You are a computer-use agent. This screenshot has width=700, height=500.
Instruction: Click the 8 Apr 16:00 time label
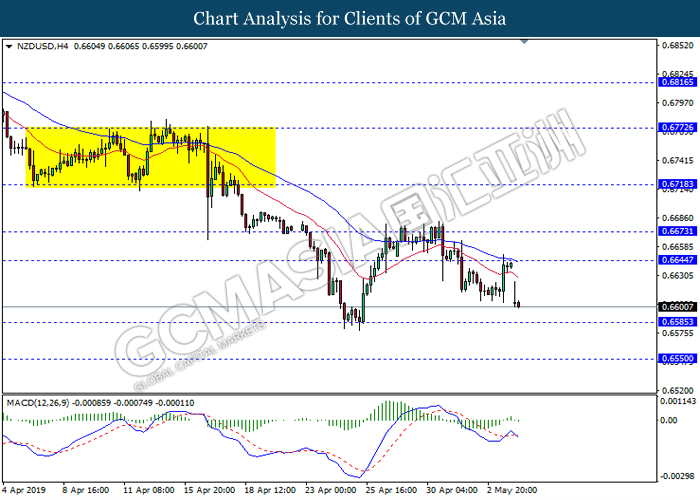point(86,490)
